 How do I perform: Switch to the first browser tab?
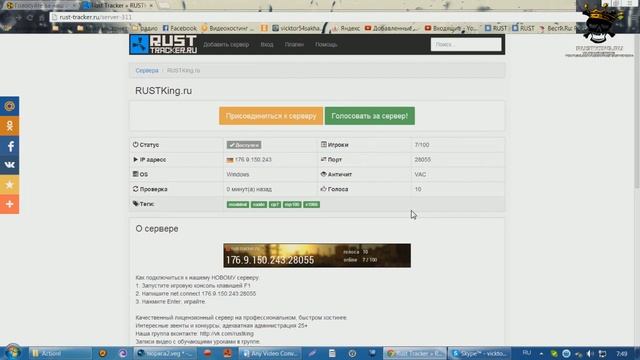(x=41, y=6)
